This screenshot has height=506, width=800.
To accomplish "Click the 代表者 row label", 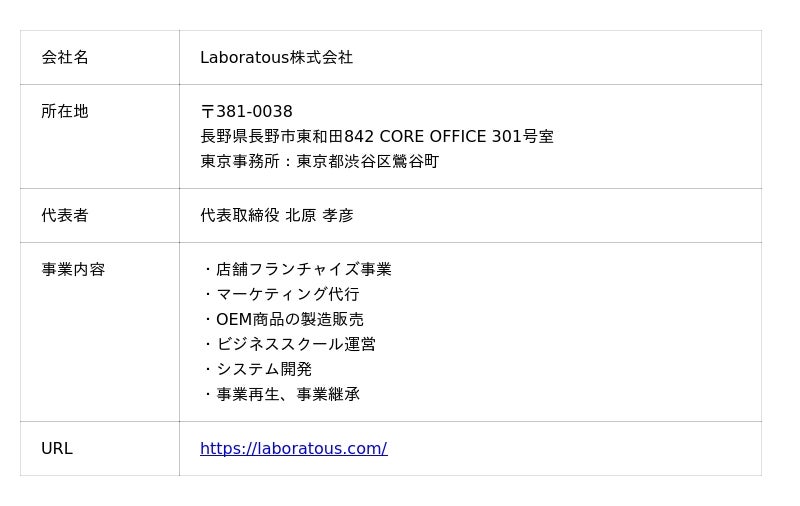I will [65, 216].
